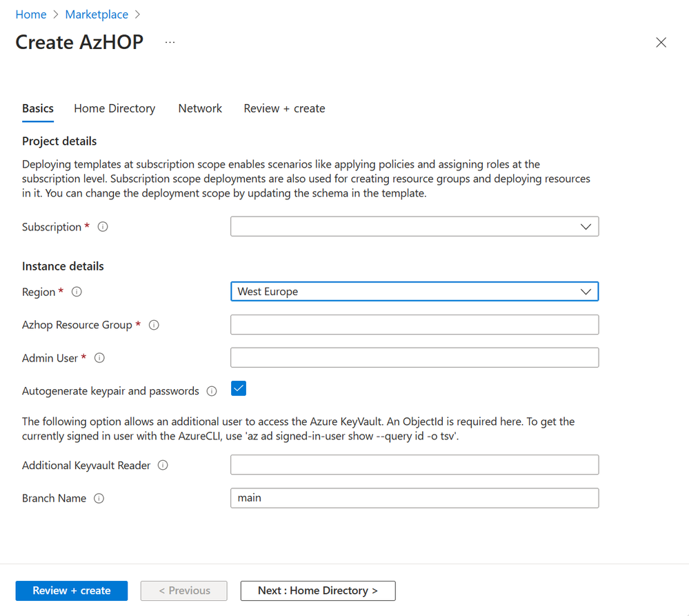
Task: Click the Subscription info icon
Action: 103,227
